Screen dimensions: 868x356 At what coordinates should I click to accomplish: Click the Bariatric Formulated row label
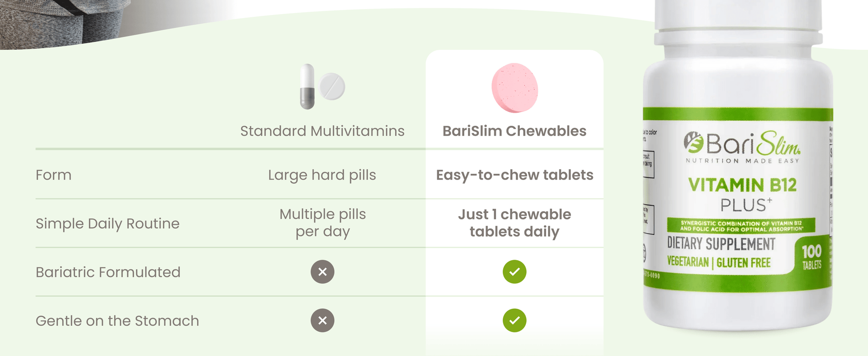click(x=108, y=272)
